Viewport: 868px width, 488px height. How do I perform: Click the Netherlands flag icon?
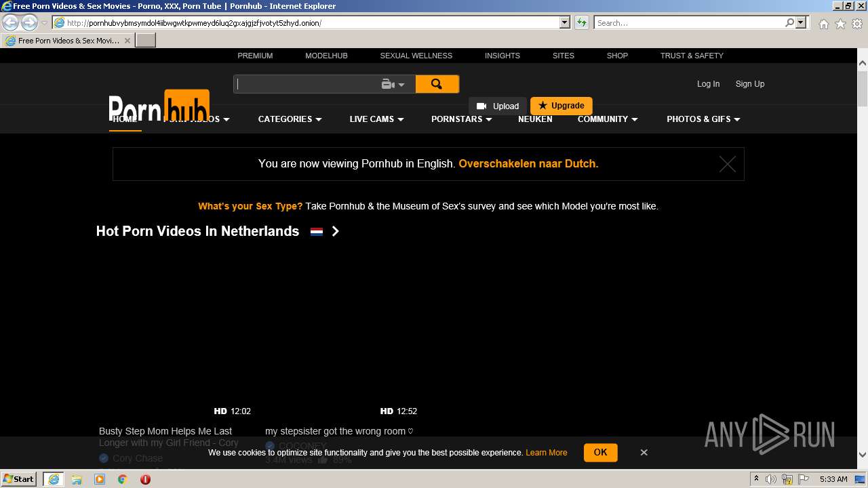317,232
